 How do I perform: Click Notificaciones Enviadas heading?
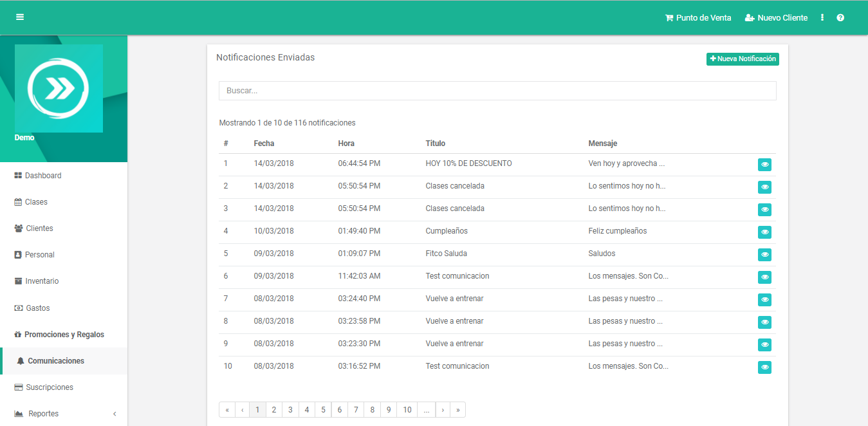coord(266,57)
